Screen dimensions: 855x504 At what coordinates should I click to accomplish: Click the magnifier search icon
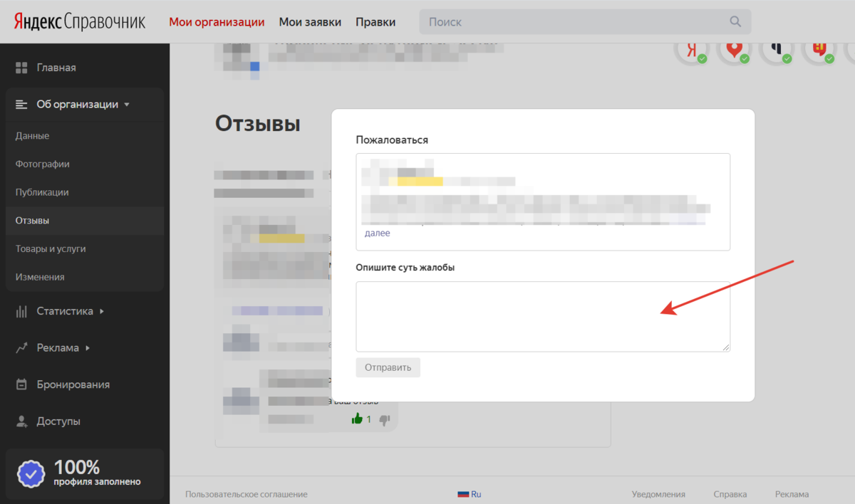(735, 22)
